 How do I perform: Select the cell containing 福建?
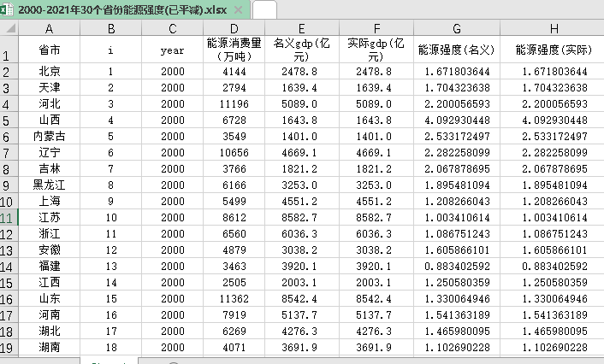pos(50,267)
